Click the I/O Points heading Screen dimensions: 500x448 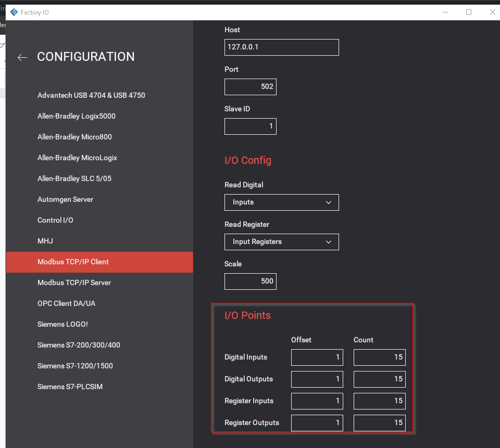coord(247,315)
